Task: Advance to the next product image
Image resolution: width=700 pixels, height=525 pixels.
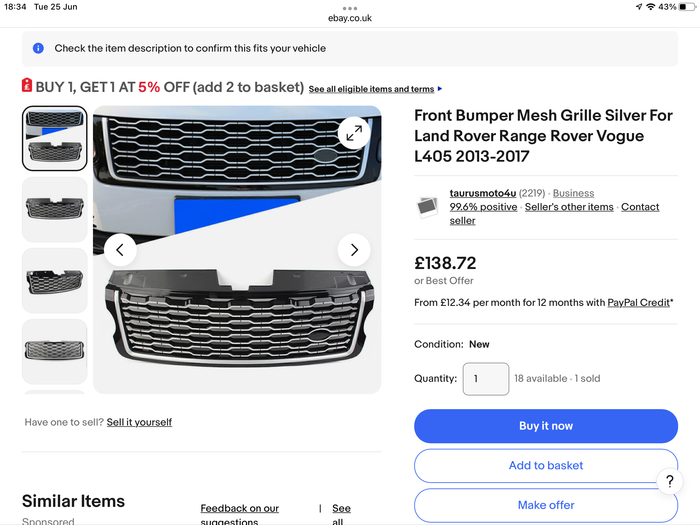Action: point(354,250)
